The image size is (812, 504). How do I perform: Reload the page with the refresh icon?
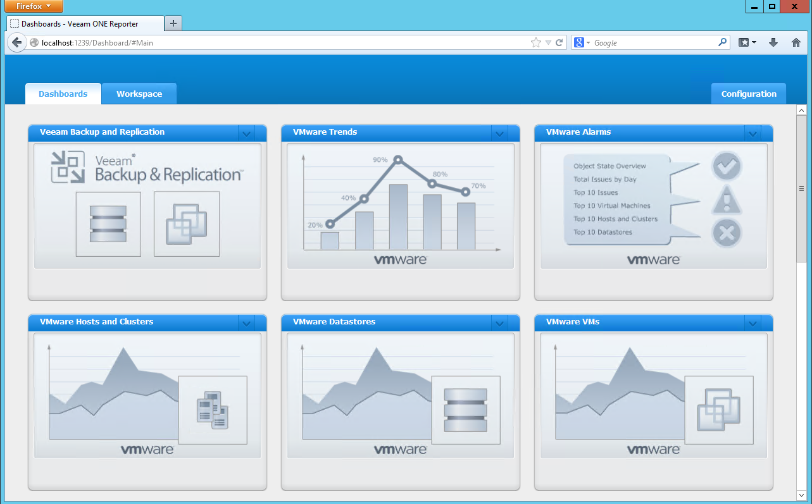coord(559,43)
